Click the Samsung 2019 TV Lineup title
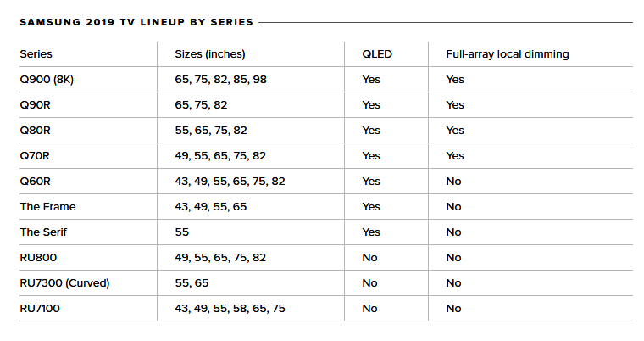644x341 pixels. point(136,22)
